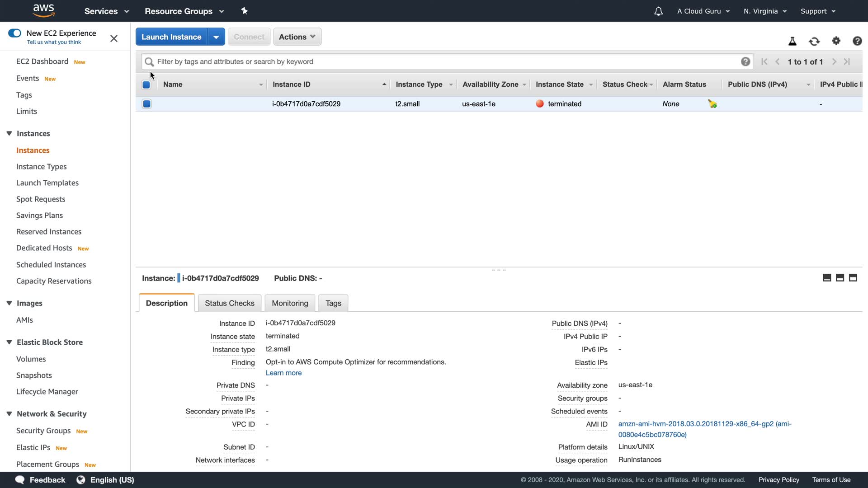Toggle the New EC2 Experience switch

click(x=15, y=33)
